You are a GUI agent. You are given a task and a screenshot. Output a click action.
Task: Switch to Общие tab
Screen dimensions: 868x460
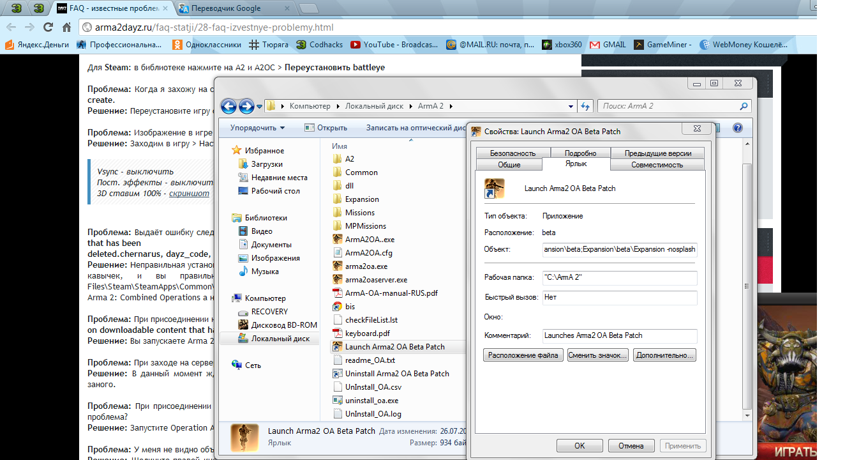509,164
